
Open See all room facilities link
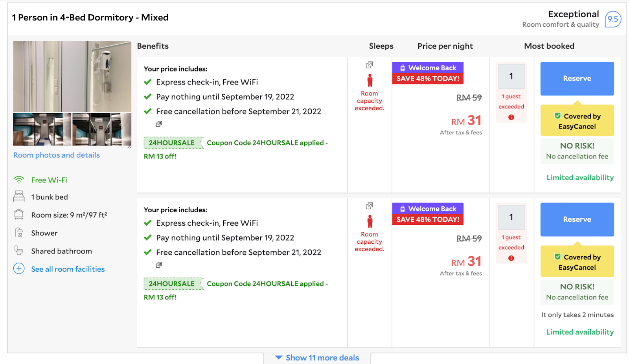(x=68, y=269)
